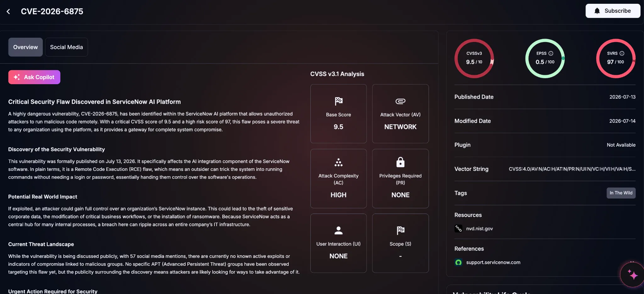This screenshot has width=644, height=294.
Task: Open the floating AI assistant sparkle button
Action: pos(632,275)
